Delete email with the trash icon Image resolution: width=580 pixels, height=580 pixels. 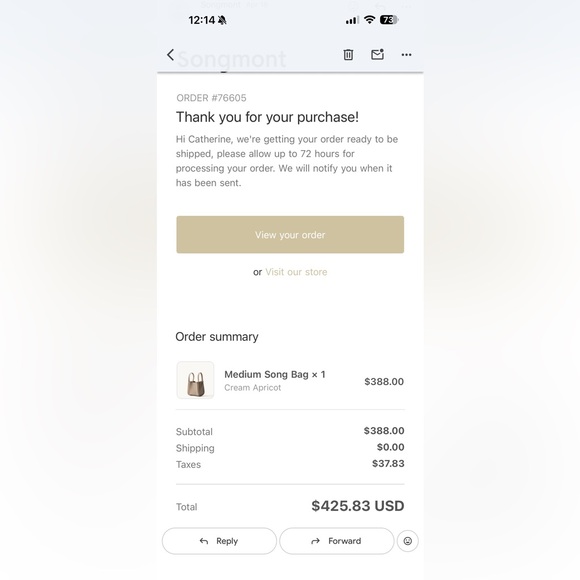tap(348, 55)
